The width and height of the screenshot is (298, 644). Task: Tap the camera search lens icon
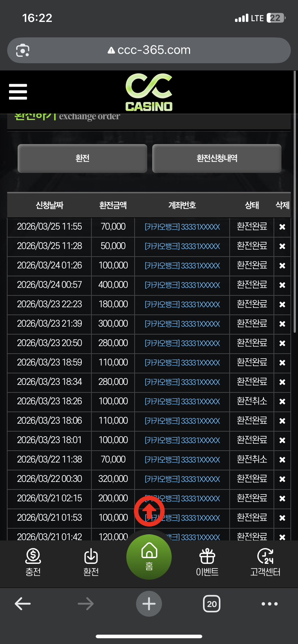pyautogui.click(x=23, y=50)
